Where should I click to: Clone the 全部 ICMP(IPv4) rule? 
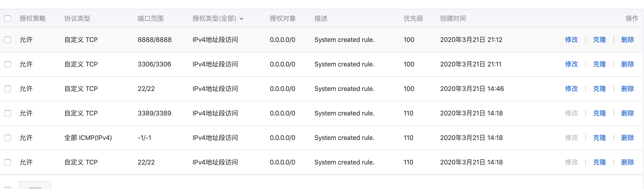point(599,138)
